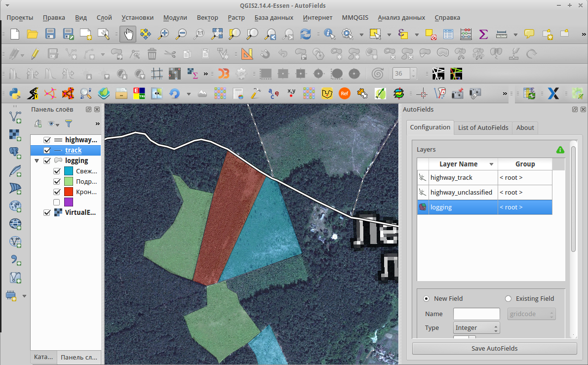Screen dimensions: 588x365
Task: Open the Identify Features tool
Action: point(328,34)
